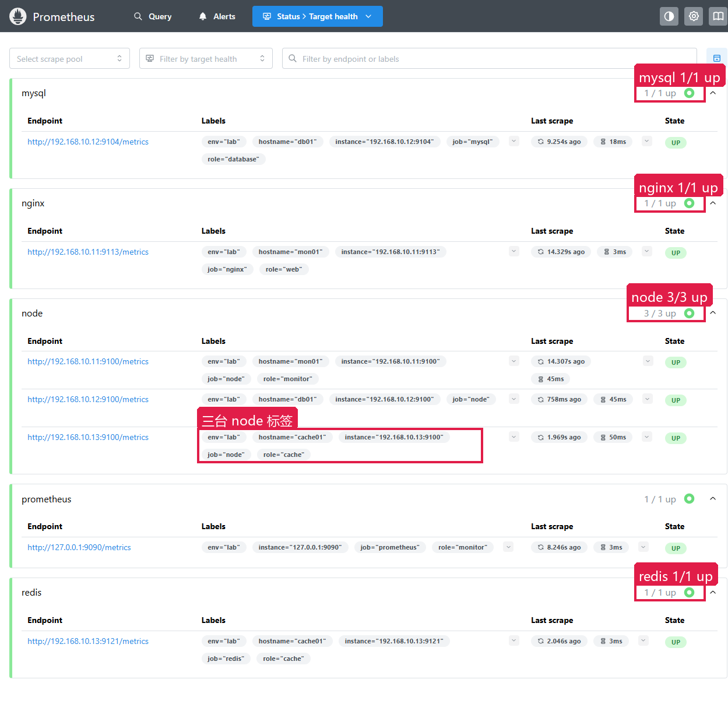Screen dimensions: 728x704
Task: Click the "14.329s ago" last scrape badge
Action: pyautogui.click(x=561, y=252)
